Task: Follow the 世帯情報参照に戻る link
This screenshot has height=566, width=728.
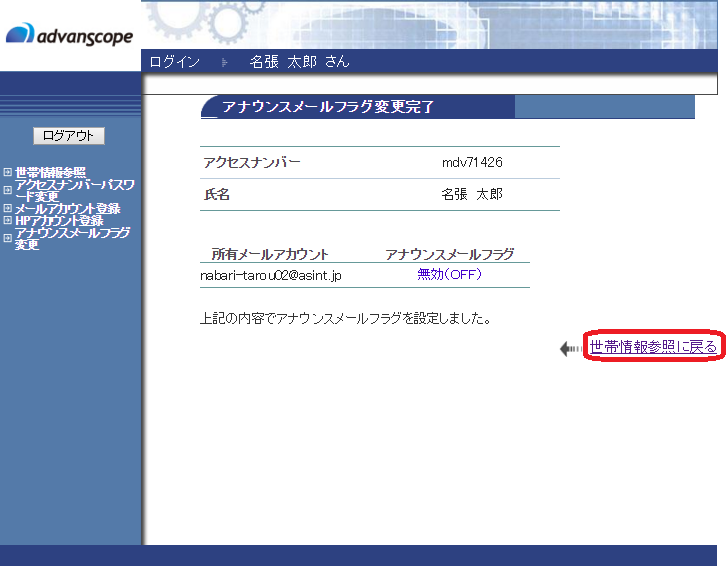Action: tap(653, 346)
